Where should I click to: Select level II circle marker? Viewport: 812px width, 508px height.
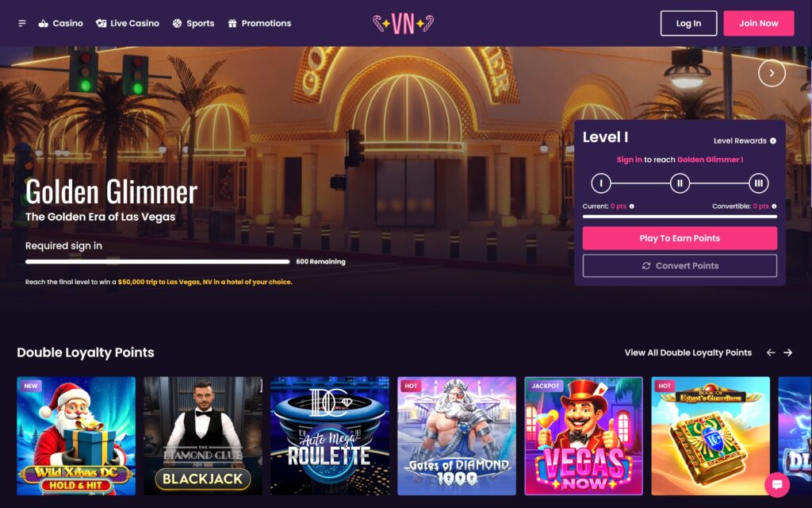tap(680, 183)
